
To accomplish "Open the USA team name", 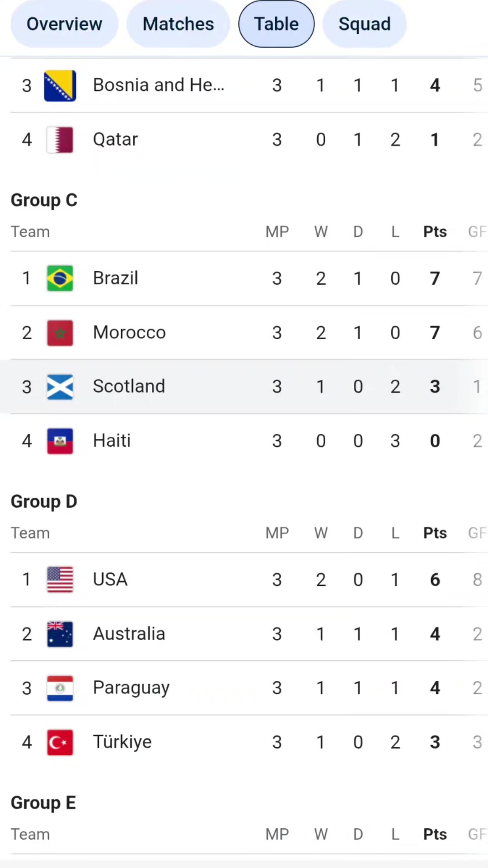I will (110, 579).
